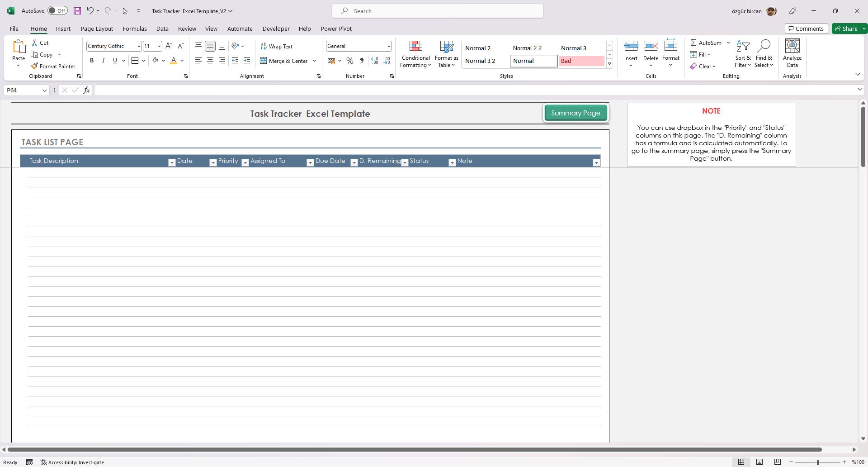Viewport: 868px width, 467px height.
Task: Launch Analyze Data
Action: click(792, 53)
